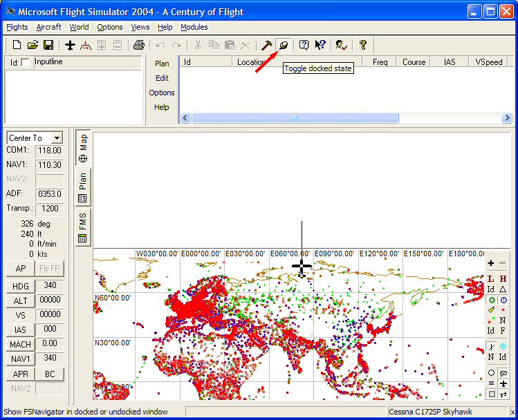Toggle the yellow ILS beam display
This screenshot has height=420, width=518.
(491, 309)
